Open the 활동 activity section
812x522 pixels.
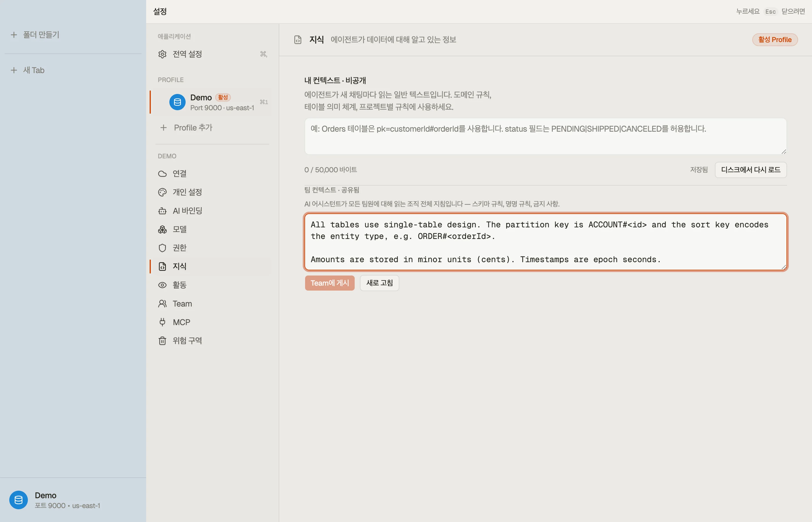click(x=212, y=285)
